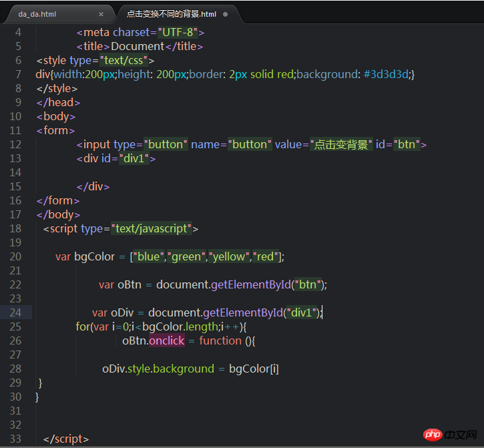Screen dimensions: 484x448
Task: Click the opening <form> tag
Action: click(x=55, y=131)
